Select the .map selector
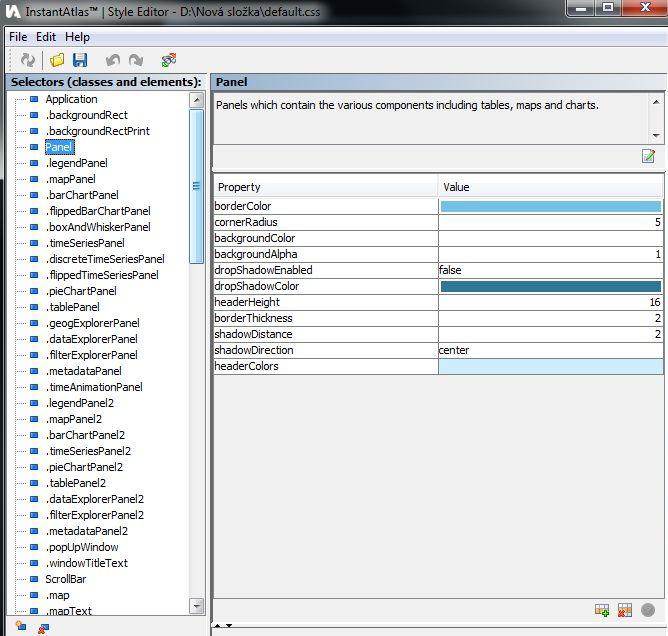668x636 pixels. pos(58,596)
